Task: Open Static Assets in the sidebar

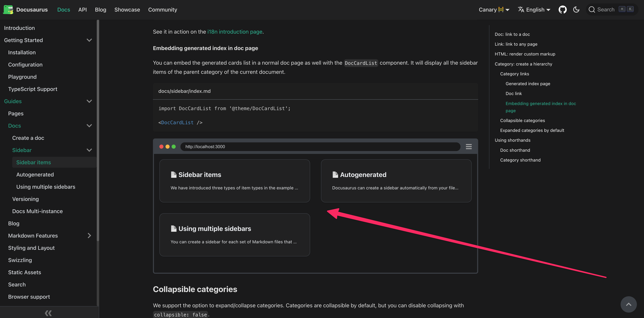Action: pyautogui.click(x=24, y=273)
